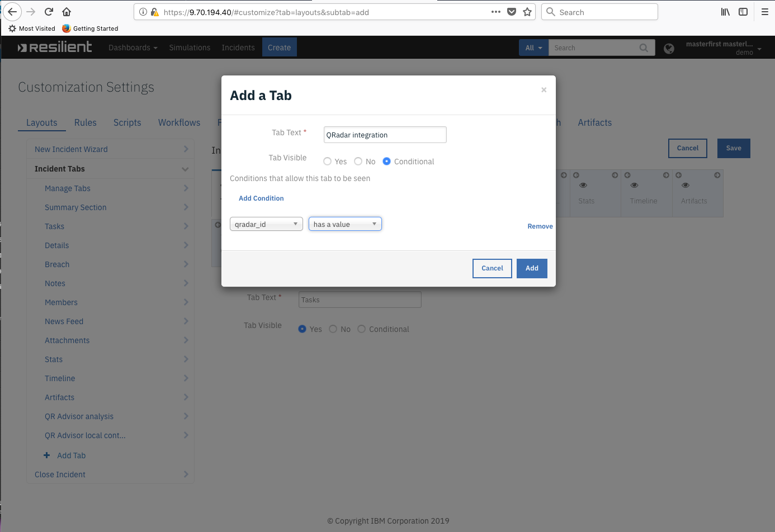775x532 pixels.
Task: Select Conditional in Add a Tab dialog
Action: click(386, 161)
